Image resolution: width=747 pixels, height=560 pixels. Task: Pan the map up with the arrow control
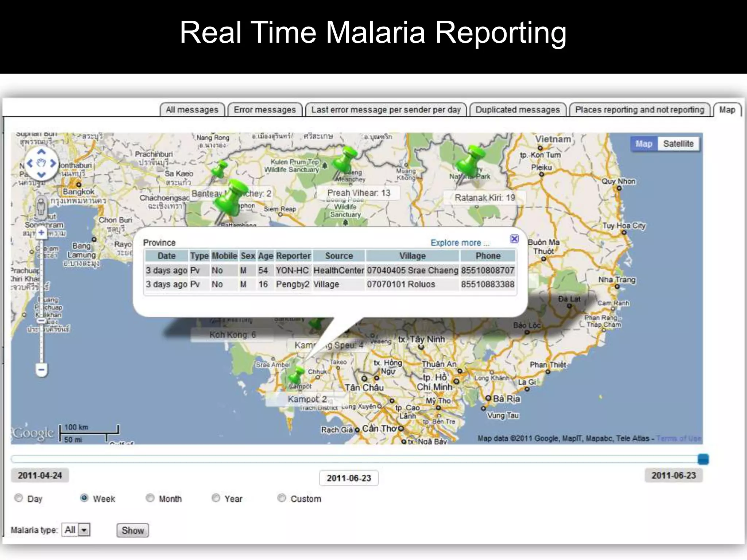click(x=42, y=152)
